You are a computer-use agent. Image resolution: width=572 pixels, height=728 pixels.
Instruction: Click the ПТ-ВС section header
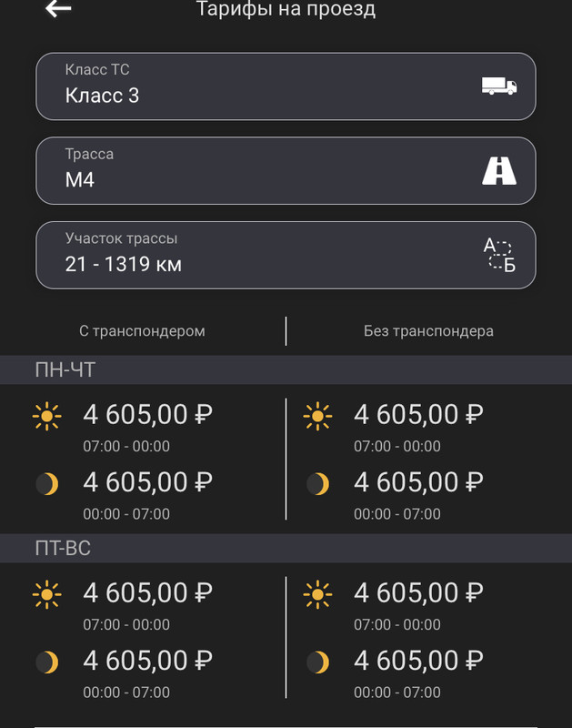click(286, 549)
